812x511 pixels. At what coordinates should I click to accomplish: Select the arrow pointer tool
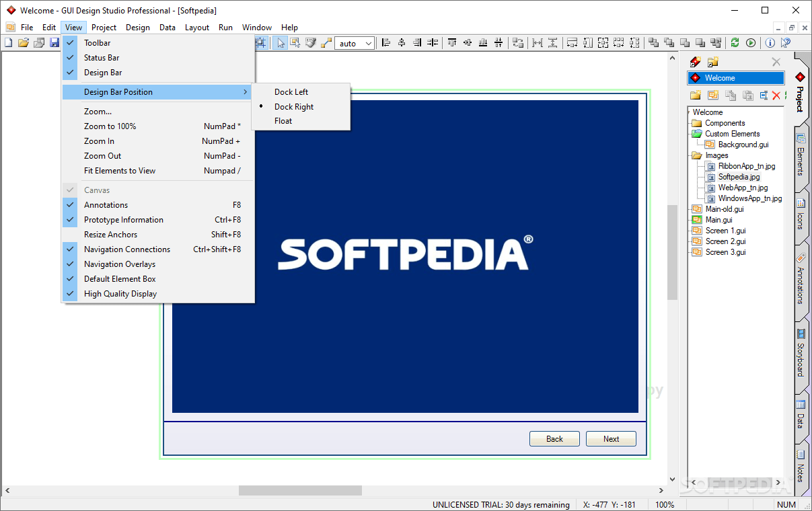tap(281, 43)
